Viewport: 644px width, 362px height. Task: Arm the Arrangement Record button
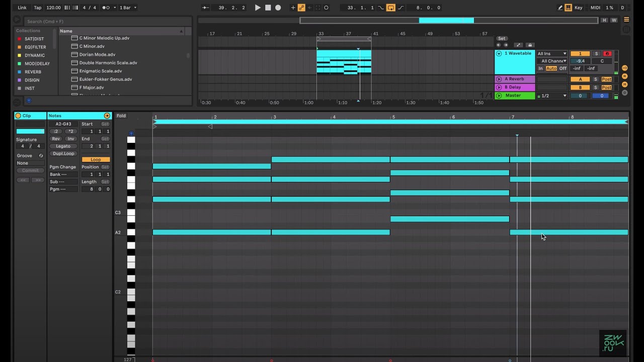278,8
